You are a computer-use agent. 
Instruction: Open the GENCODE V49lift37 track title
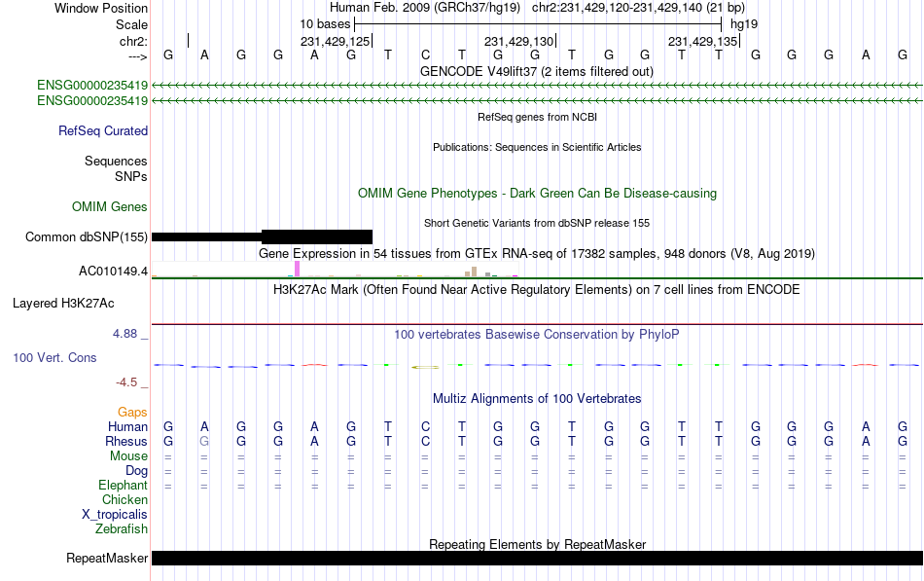click(x=536, y=71)
